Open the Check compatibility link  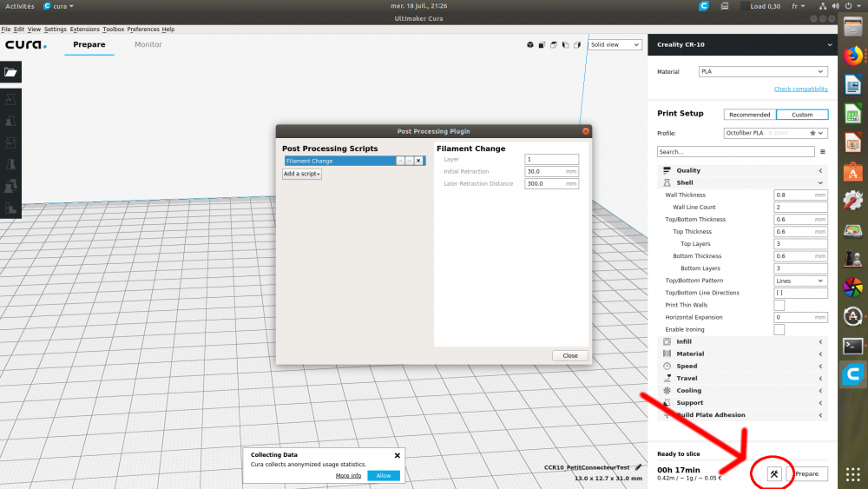801,89
